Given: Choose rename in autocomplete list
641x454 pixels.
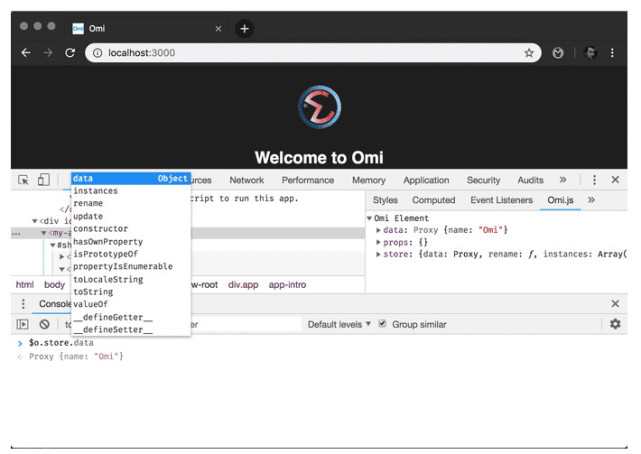Looking at the screenshot, I should pyautogui.click(x=131, y=203).
